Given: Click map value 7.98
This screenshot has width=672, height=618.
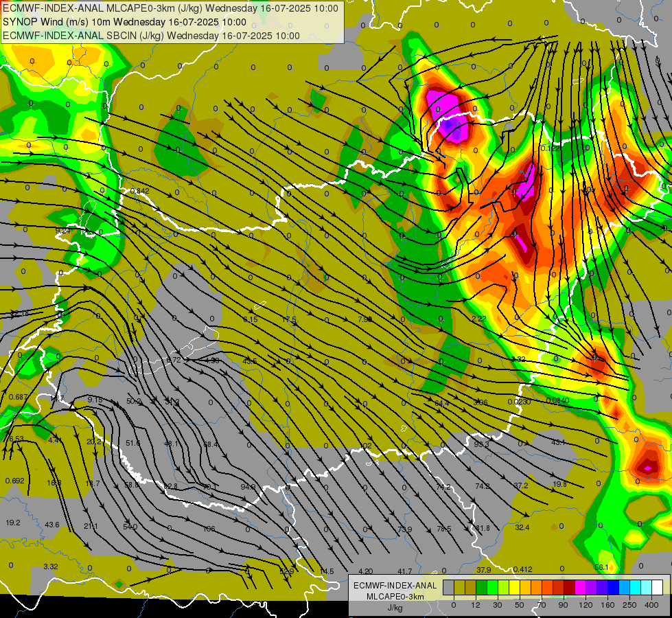Looking at the screenshot, I should [x=364, y=319].
